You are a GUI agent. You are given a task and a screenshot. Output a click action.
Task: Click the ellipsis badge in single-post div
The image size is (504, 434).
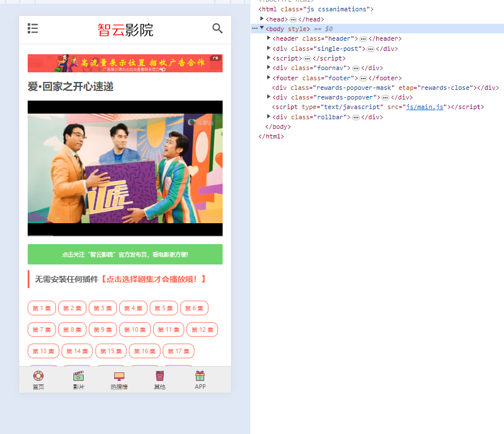pyautogui.click(x=371, y=49)
